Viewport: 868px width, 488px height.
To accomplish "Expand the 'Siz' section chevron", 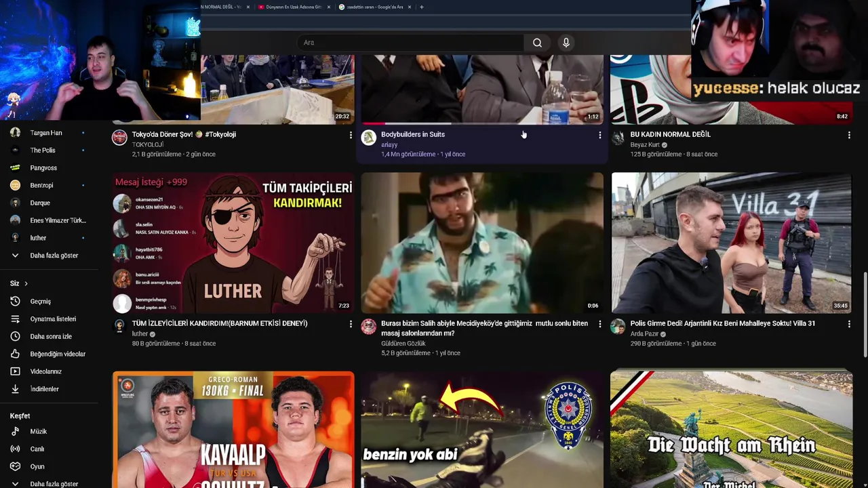I will point(26,283).
